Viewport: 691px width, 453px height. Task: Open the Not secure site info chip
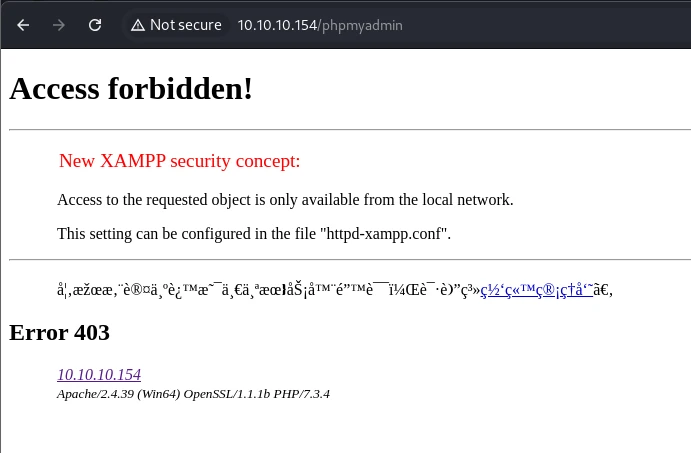click(x=176, y=25)
